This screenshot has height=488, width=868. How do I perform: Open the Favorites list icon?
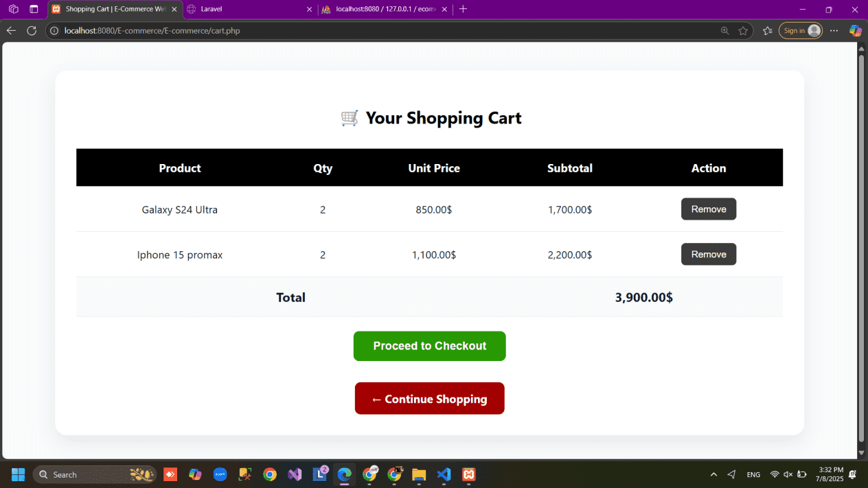(x=767, y=31)
